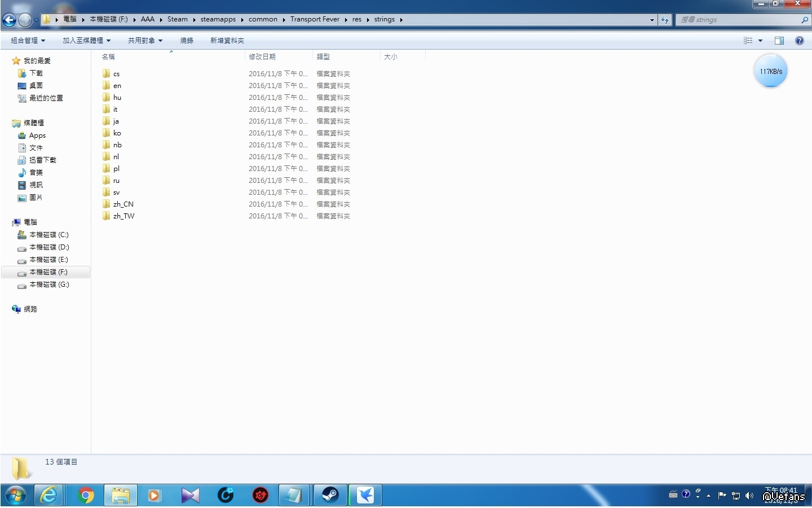Navigate to Transport Fever breadcrumb

(315, 19)
